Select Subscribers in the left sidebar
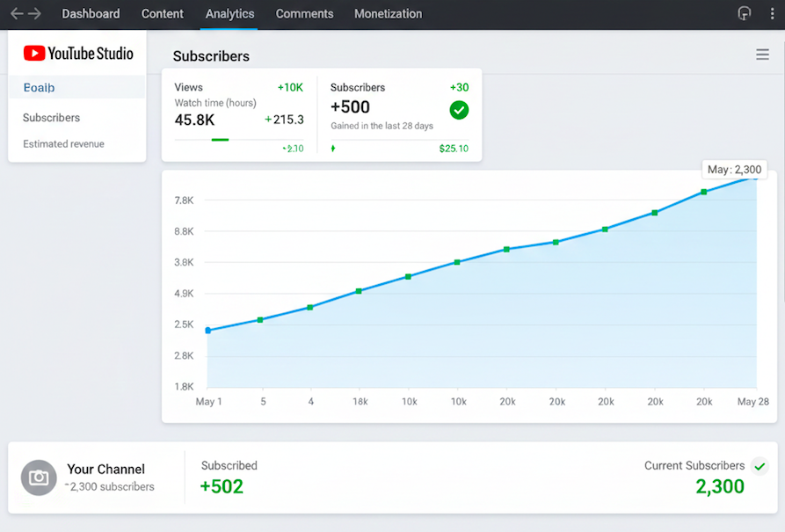Screen dimensions: 785x532 [x=51, y=118]
